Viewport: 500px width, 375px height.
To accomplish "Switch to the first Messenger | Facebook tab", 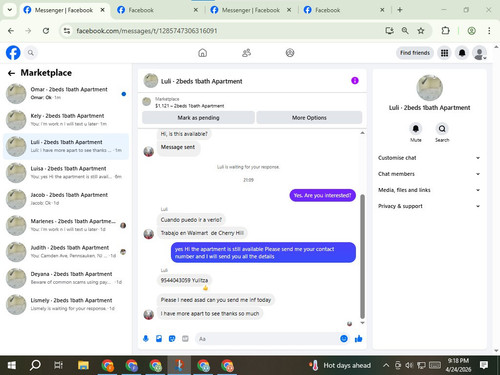I will point(64,10).
